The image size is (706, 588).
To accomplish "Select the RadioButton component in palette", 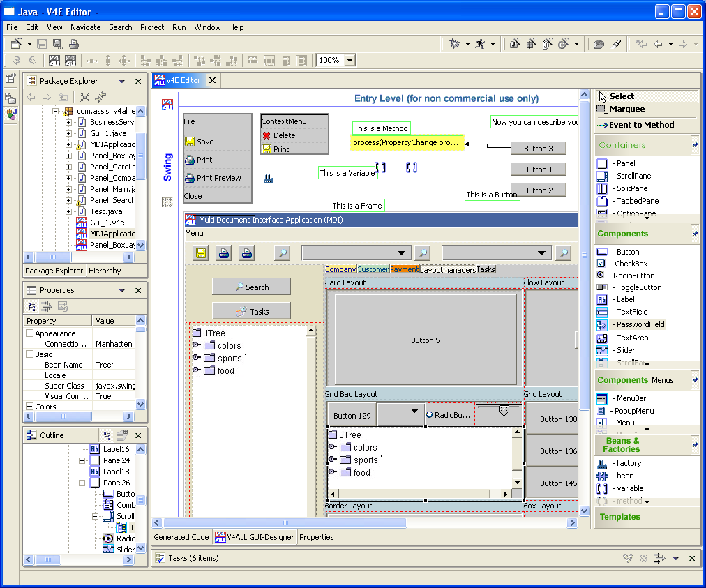I will 633,276.
